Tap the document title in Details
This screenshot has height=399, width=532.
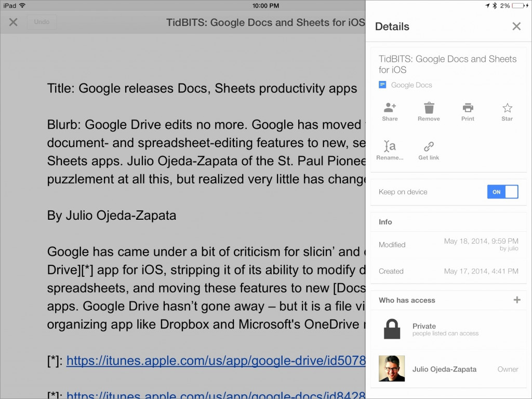[447, 64]
